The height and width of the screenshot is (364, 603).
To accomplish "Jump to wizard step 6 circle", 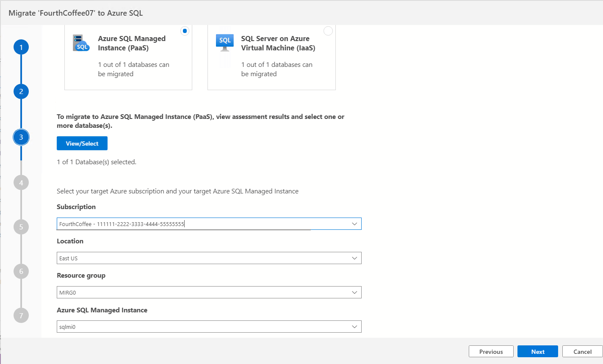I will (x=21, y=271).
